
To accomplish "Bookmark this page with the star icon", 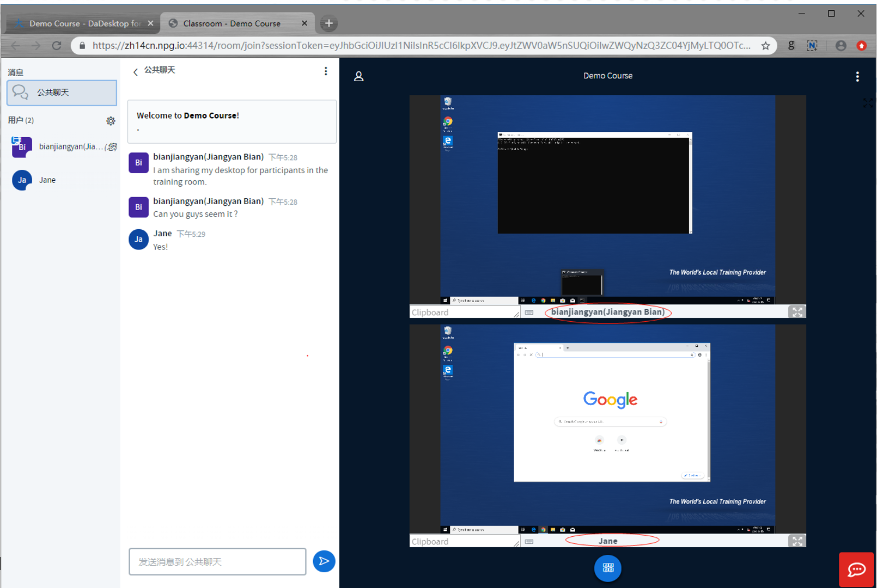I will click(x=765, y=46).
